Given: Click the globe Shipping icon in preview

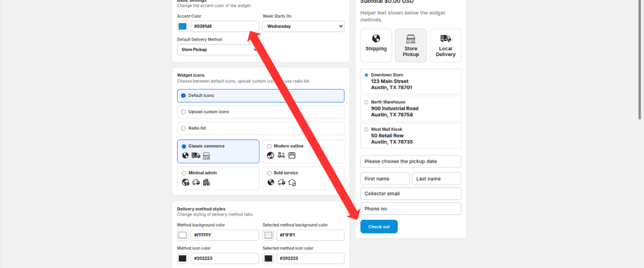Looking at the screenshot, I should pyautogui.click(x=376, y=38).
